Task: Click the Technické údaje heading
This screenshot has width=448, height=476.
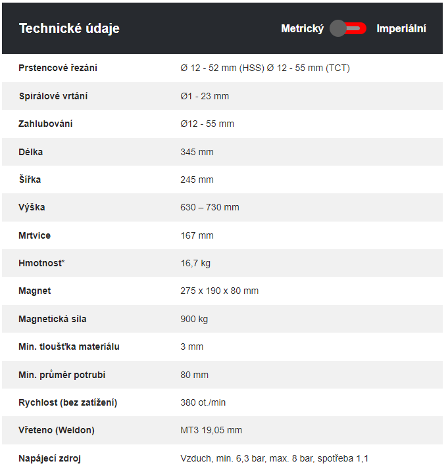Action: point(69,28)
